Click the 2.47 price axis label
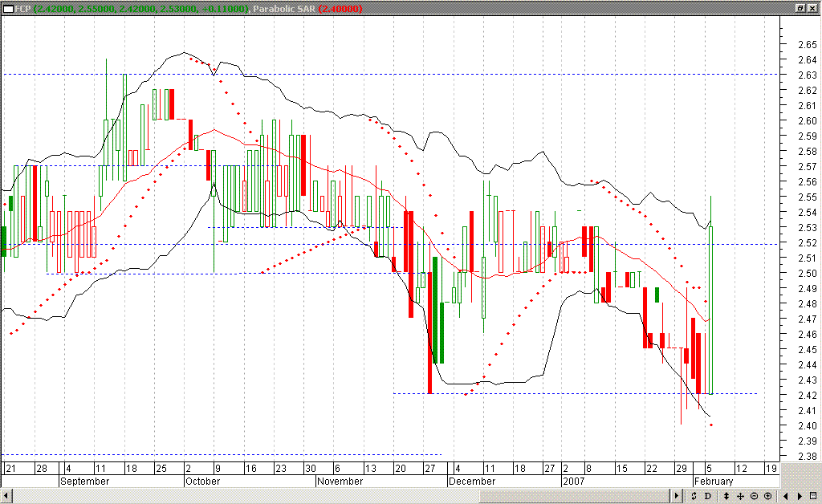Screen dimensions: 822x504 [808, 319]
